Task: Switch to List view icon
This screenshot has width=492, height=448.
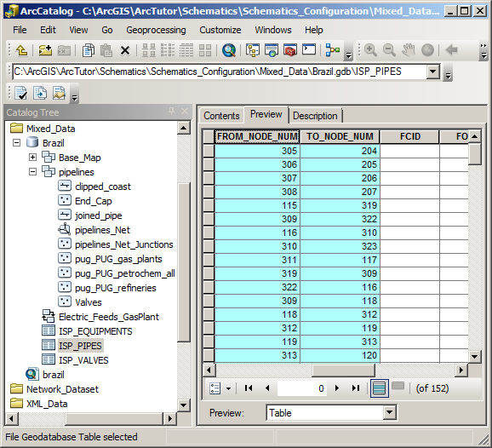Action: point(168,50)
